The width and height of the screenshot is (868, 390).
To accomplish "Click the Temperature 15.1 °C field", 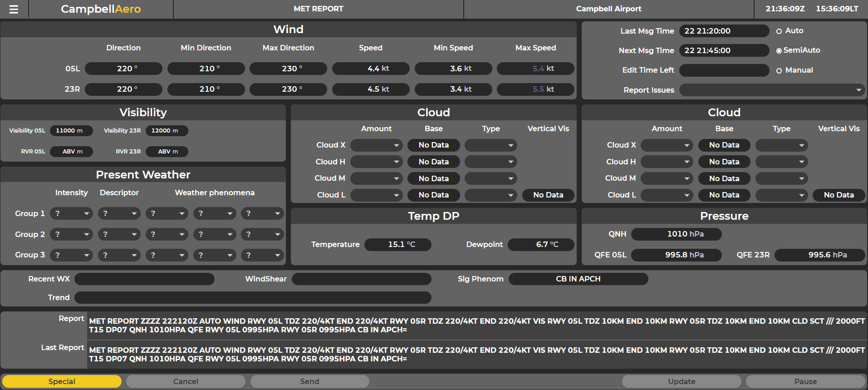I will 398,245.
